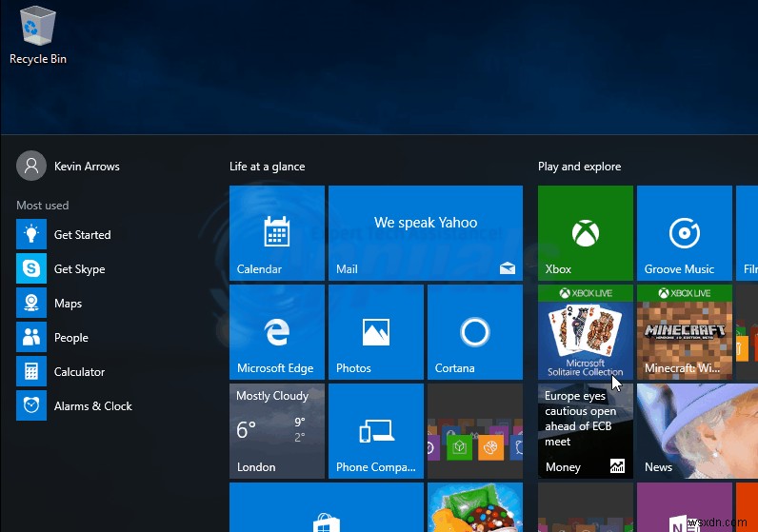Click the Play and explore group header
The width and height of the screenshot is (758, 532).
579,167
